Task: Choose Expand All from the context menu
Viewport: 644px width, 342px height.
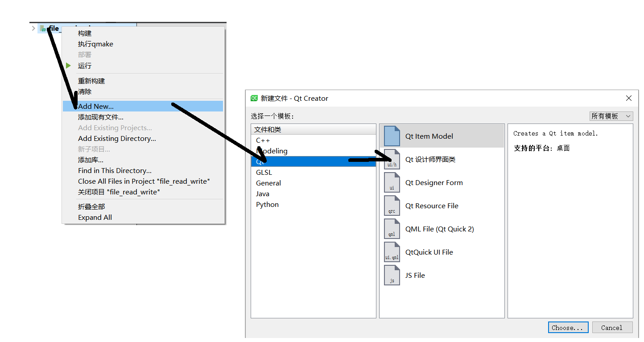Action: pos(143,217)
